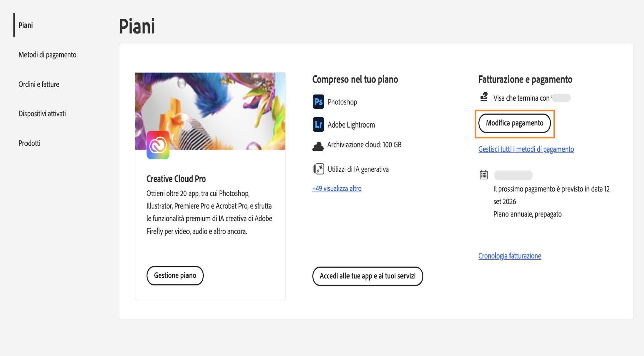Click the Adobe Lightroom app icon
Image resolution: width=644 pixels, height=356 pixels.
tap(318, 124)
